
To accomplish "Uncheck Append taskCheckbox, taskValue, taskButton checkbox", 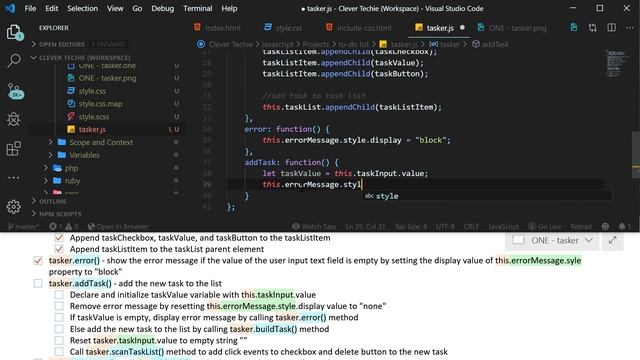I will (x=59, y=238).
